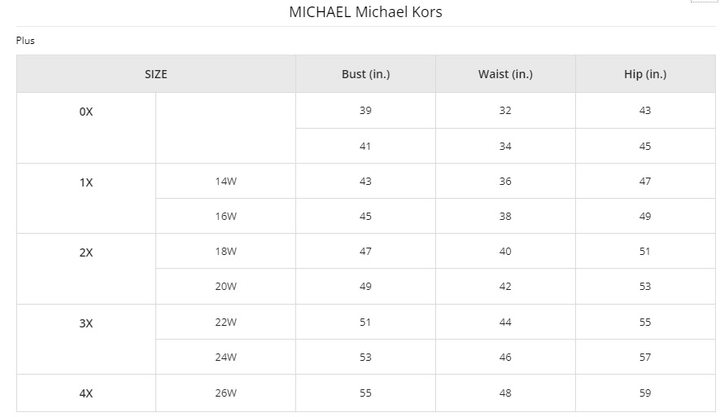
Task: Select the 1X size row label
Action: (86, 182)
